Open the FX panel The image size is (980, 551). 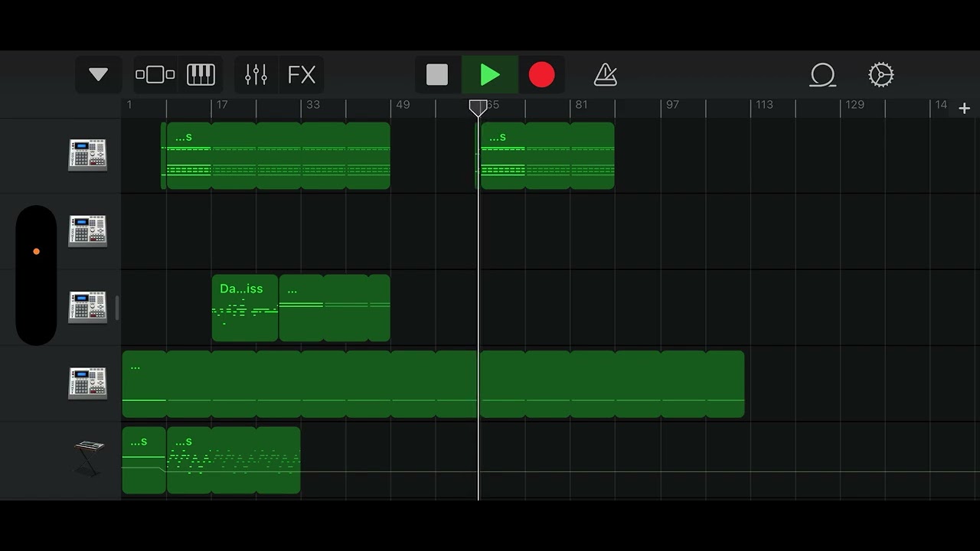(302, 75)
